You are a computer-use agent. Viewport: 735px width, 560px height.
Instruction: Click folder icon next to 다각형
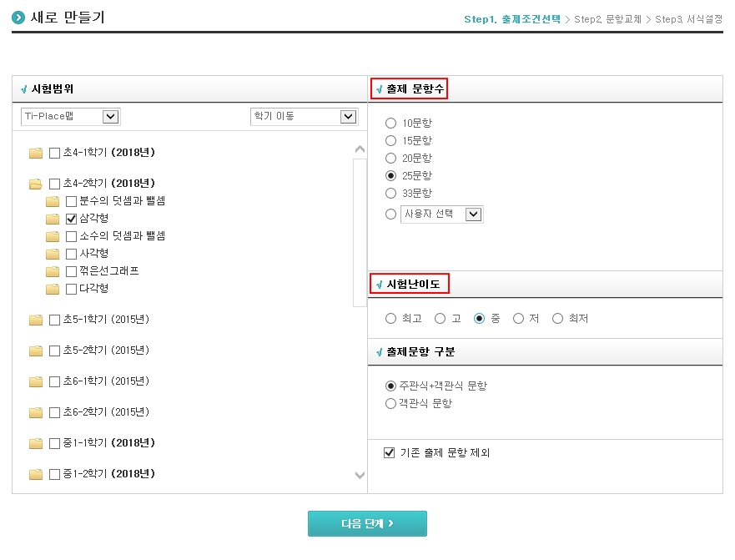(53, 289)
